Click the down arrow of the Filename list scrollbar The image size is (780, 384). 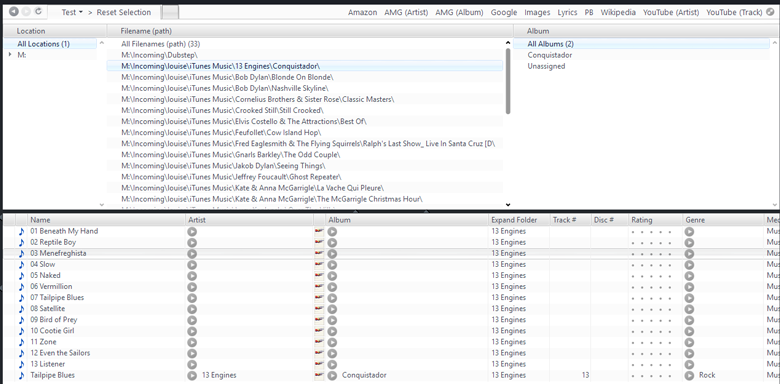508,204
